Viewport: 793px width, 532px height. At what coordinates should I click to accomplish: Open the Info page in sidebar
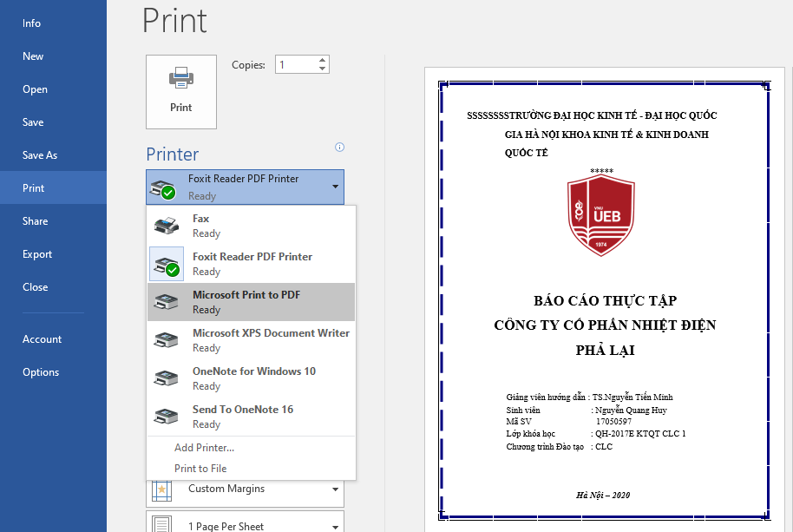coord(53,23)
